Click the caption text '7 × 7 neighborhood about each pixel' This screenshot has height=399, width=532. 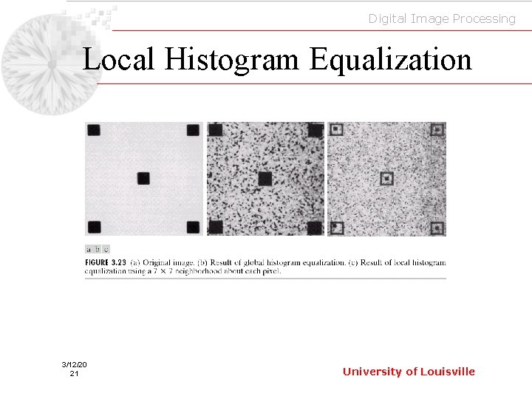217,271
